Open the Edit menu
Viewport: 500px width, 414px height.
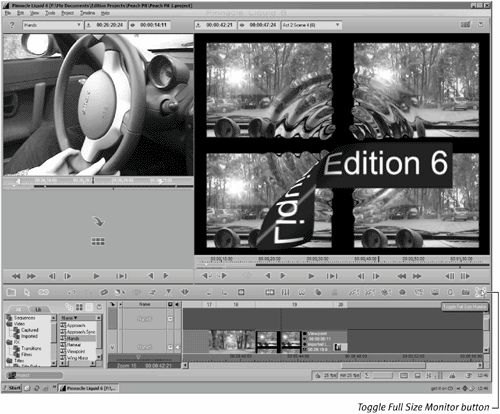tap(20, 13)
